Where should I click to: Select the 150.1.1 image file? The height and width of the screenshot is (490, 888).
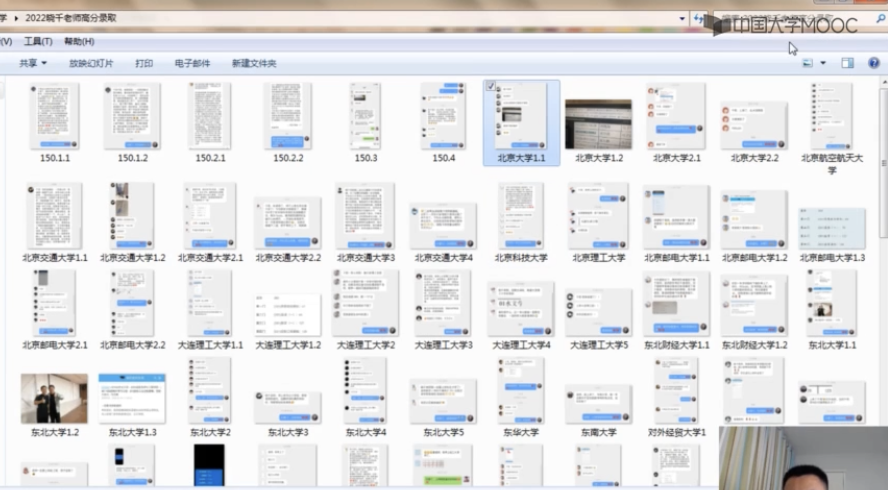[54, 116]
